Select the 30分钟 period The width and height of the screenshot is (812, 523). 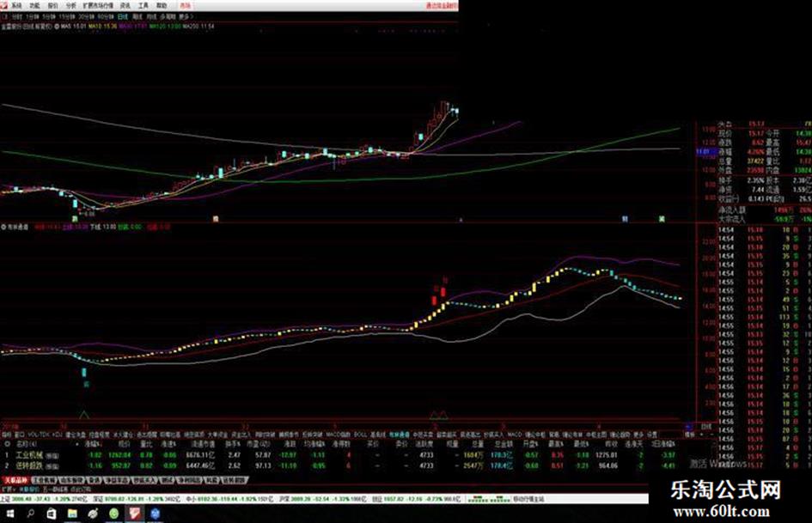point(87,16)
